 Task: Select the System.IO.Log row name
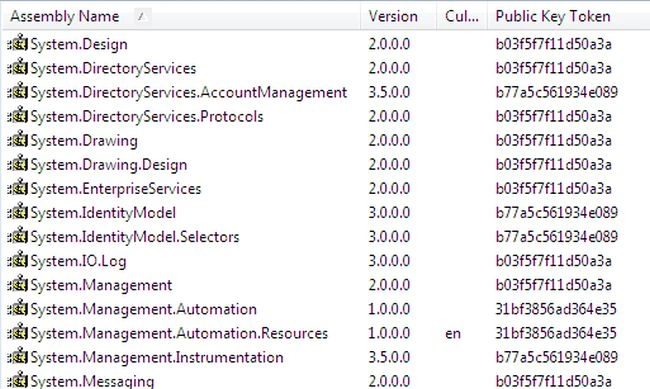click(78, 261)
